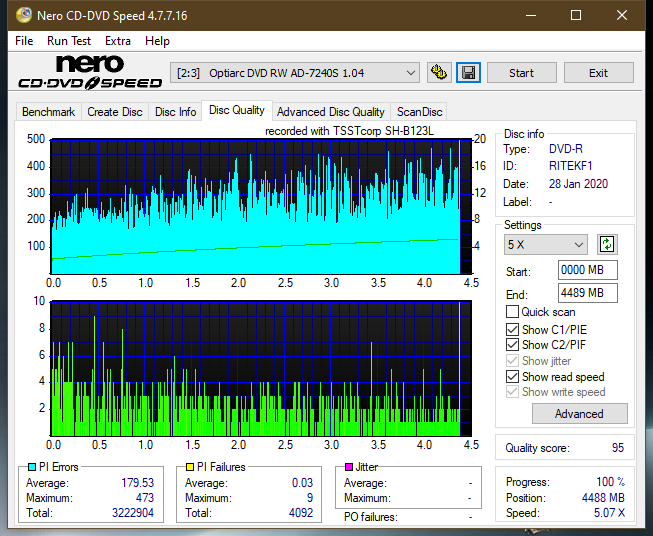Uncheck Show C2/PIF checkbox

coord(512,344)
